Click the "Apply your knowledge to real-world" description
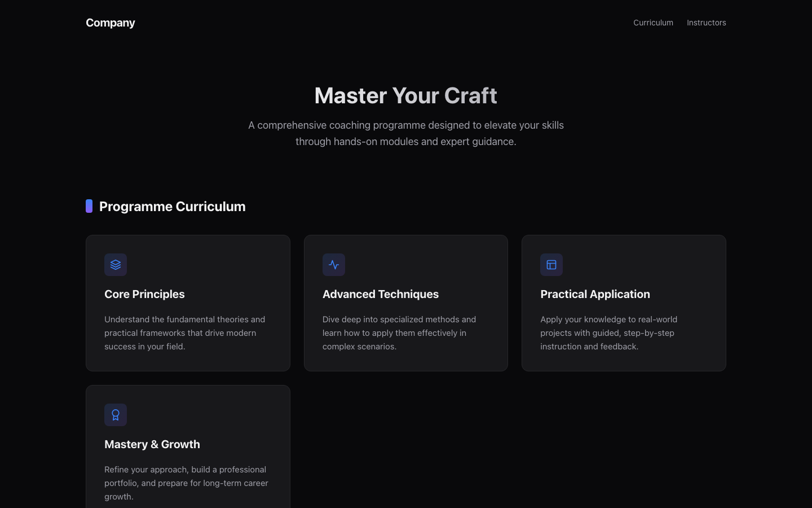The height and width of the screenshot is (508, 812). coord(609,333)
